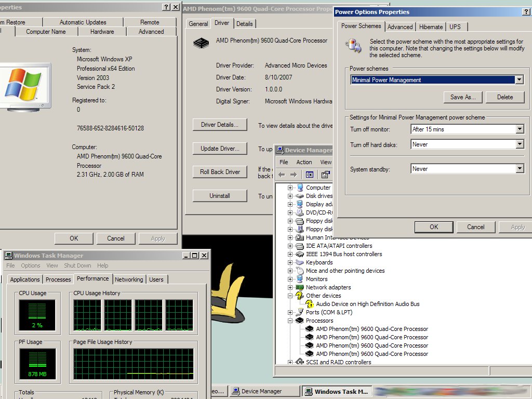
Task: Click OK in Power Options Properties
Action: coord(434,227)
